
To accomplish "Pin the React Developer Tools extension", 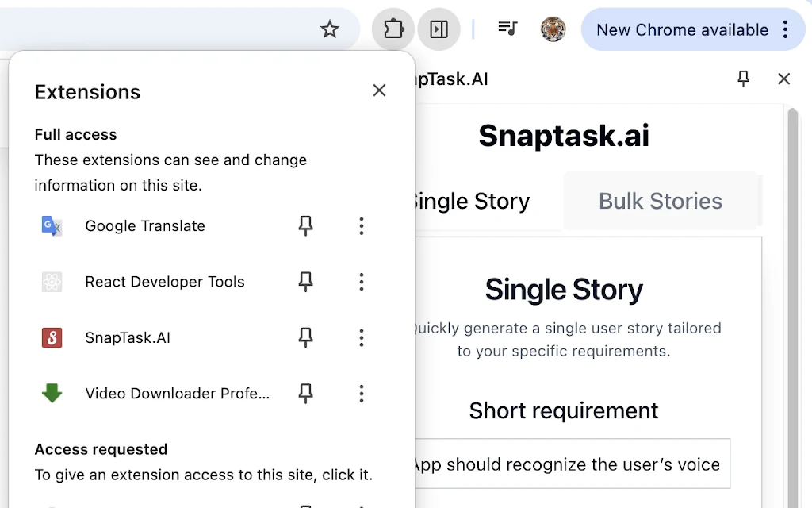I will (x=305, y=282).
